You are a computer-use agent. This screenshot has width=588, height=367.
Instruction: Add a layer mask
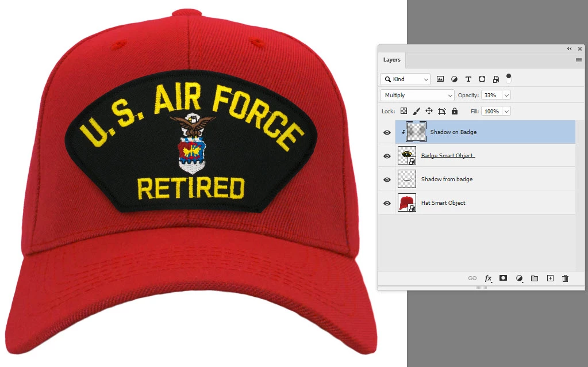tap(504, 278)
